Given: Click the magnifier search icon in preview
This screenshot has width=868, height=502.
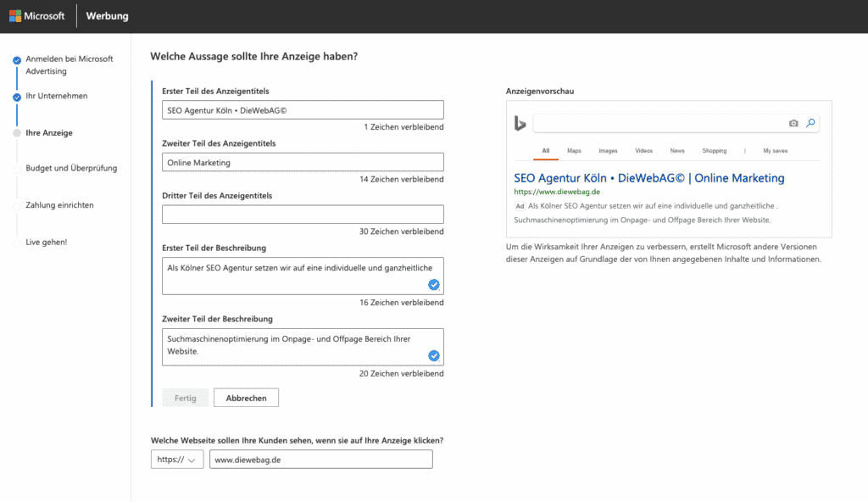Looking at the screenshot, I should pyautogui.click(x=810, y=123).
